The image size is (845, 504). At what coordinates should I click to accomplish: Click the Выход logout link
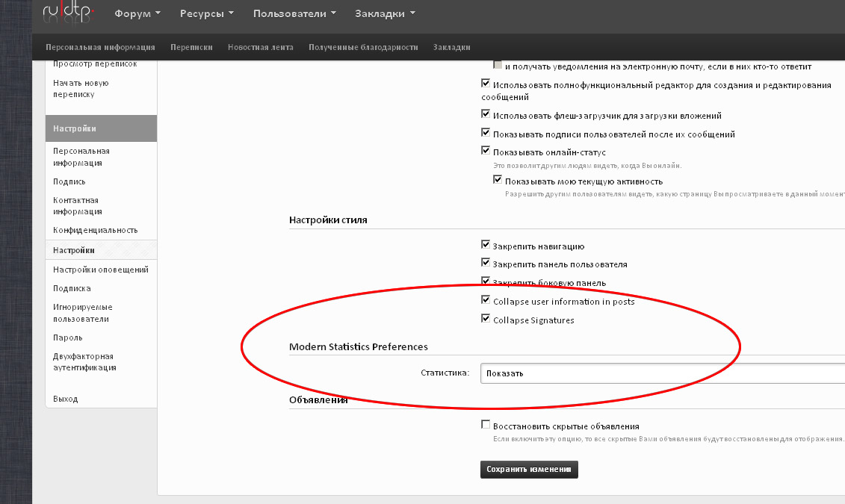pyautogui.click(x=65, y=399)
